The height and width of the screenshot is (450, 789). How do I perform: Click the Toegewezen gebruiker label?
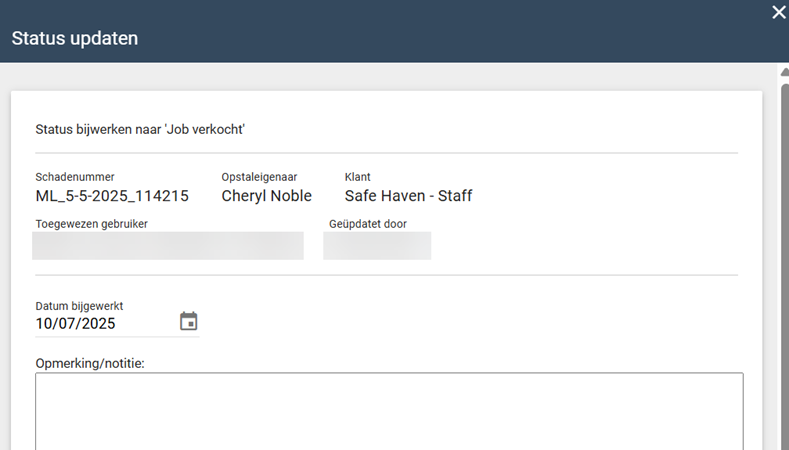(x=91, y=224)
